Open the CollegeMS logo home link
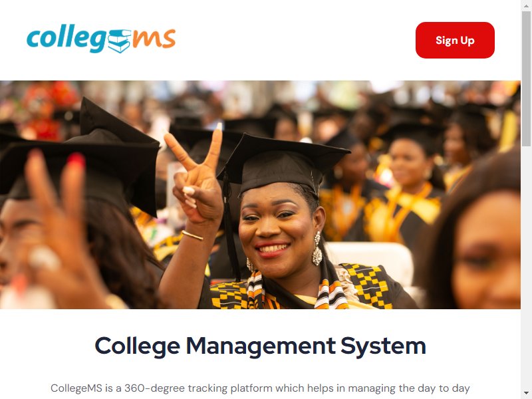This screenshot has height=399, width=532. [x=101, y=40]
